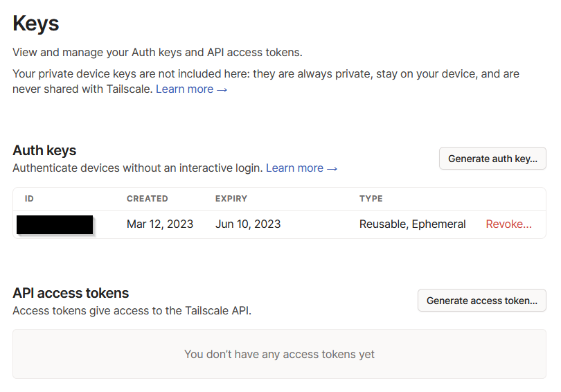561x392 pixels.
Task: Click the Keys page heading
Action: [36, 24]
